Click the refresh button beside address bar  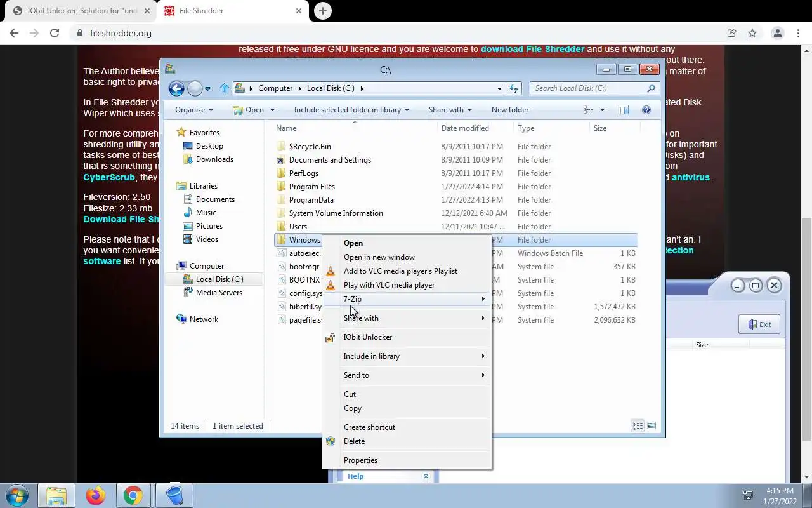[514, 88]
